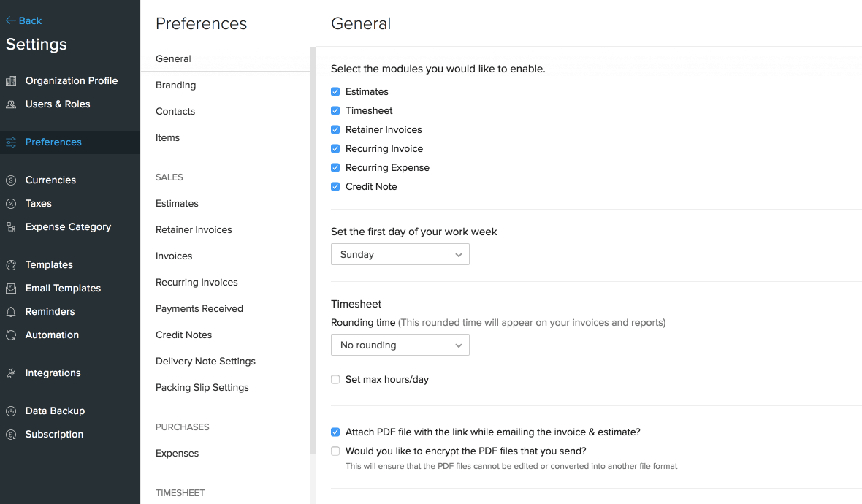862x504 pixels.
Task: Open Delivery Note Settings
Action: point(205,361)
